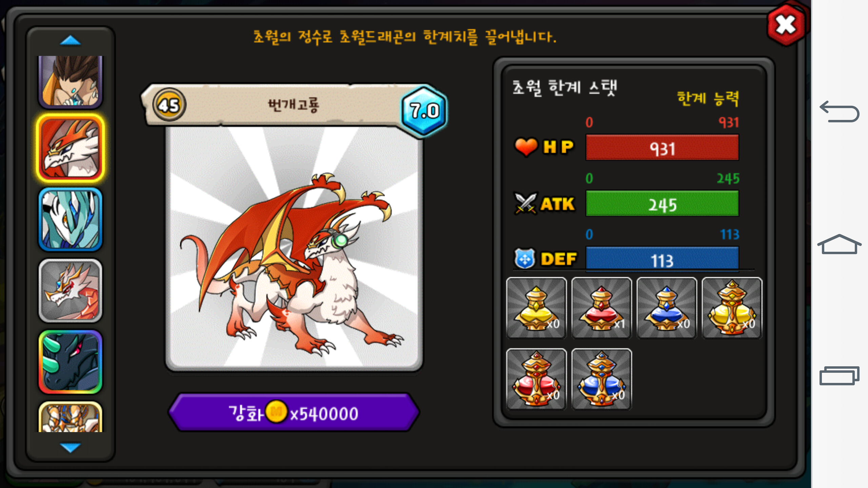The height and width of the screenshot is (488, 868).
Task: Open the Android recent apps icon
Action: 839,375
